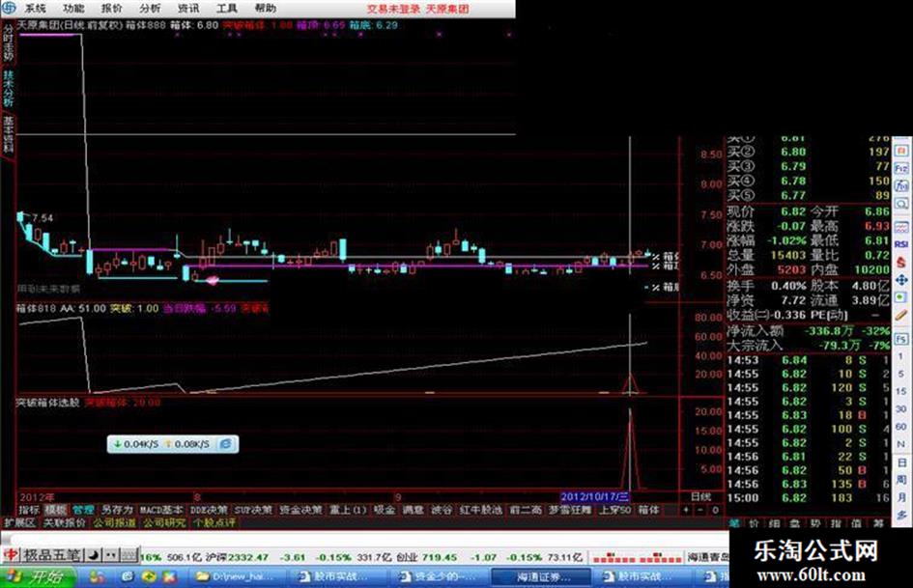Select the N period button
Screen dimensions: 913x588
[x=901, y=444]
